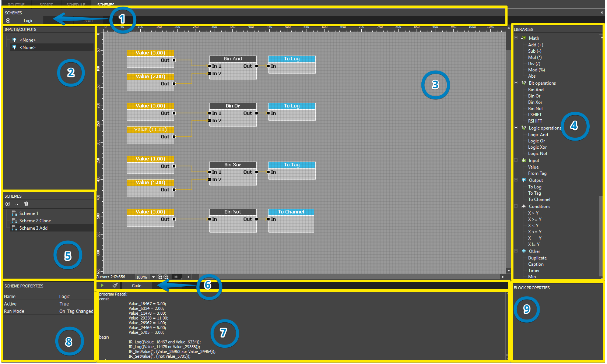
Task: Click the clone scheme icon
Action: 17,204
